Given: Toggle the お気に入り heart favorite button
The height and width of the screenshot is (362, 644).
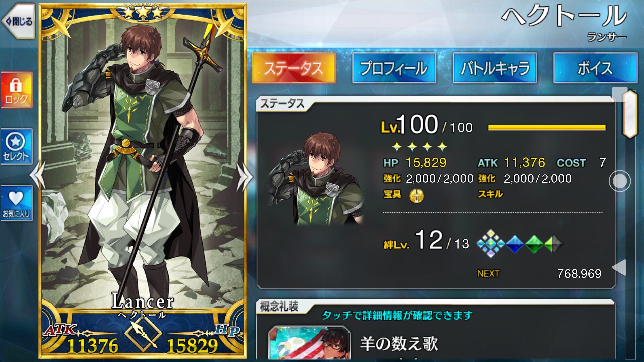Looking at the screenshot, I should 16,203.
